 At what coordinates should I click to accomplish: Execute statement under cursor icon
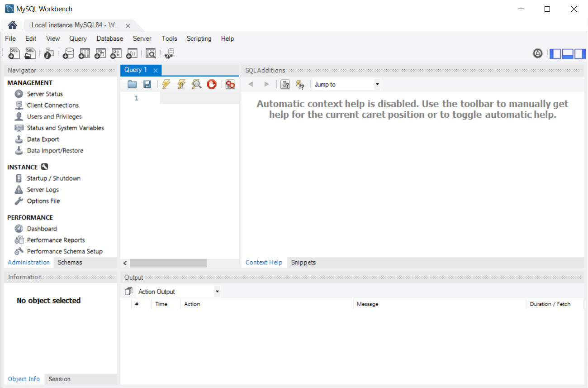[181, 84]
